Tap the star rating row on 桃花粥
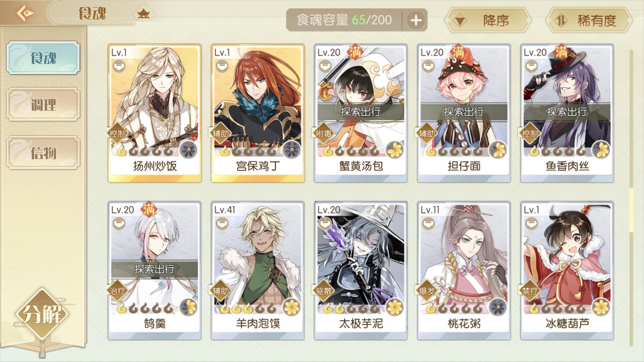644x362 pixels. coord(454,309)
